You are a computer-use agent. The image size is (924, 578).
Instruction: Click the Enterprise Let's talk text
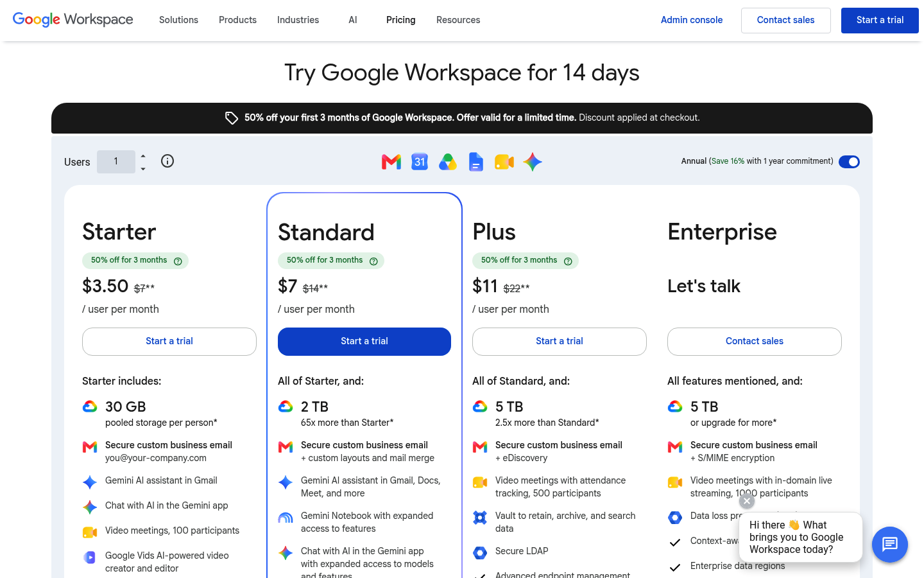pyautogui.click(x=704, y=286)
